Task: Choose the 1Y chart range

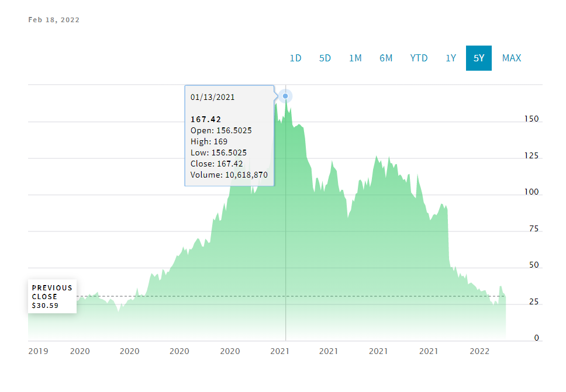Action: coord(451,58)
